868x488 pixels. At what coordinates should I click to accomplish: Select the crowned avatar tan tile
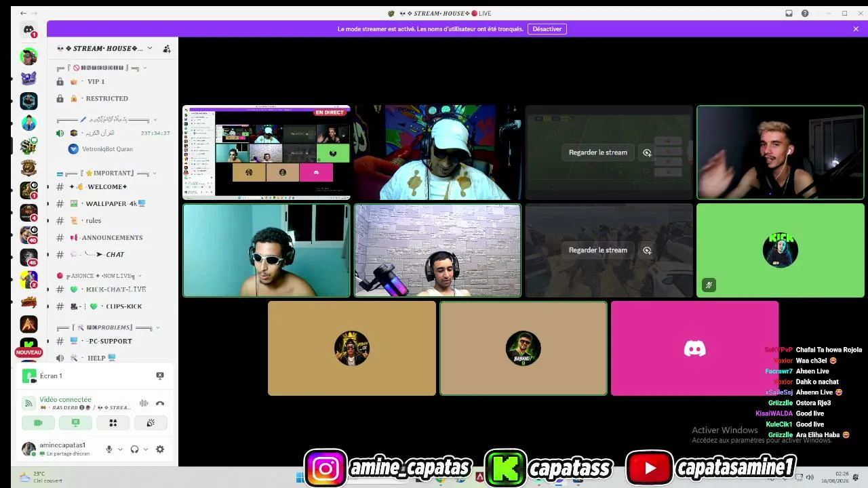352,348
